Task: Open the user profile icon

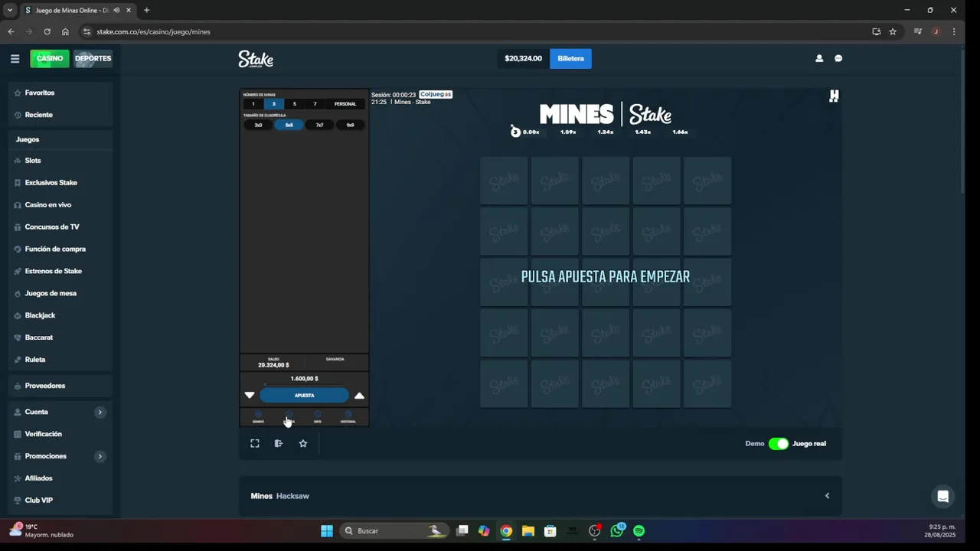Action: [819, 58]
